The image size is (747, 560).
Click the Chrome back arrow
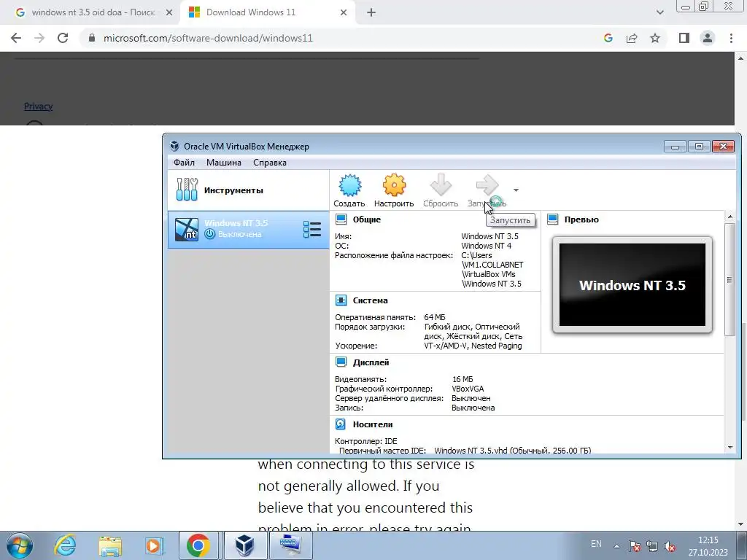[x=16, y=38]
